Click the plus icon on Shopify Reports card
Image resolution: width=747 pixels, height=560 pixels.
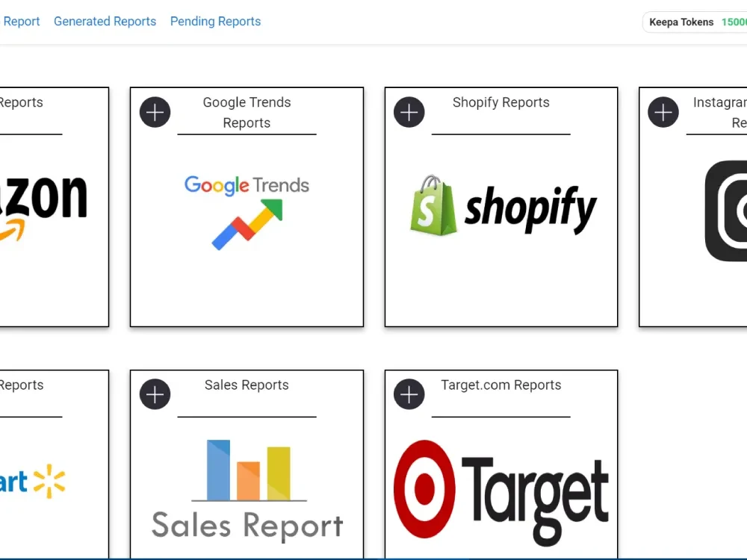click(409, 113)
